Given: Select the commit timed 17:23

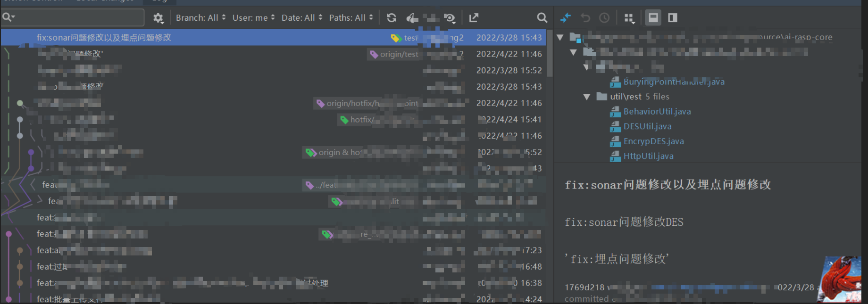Looking at the screenshot, I should pos(274,250).
